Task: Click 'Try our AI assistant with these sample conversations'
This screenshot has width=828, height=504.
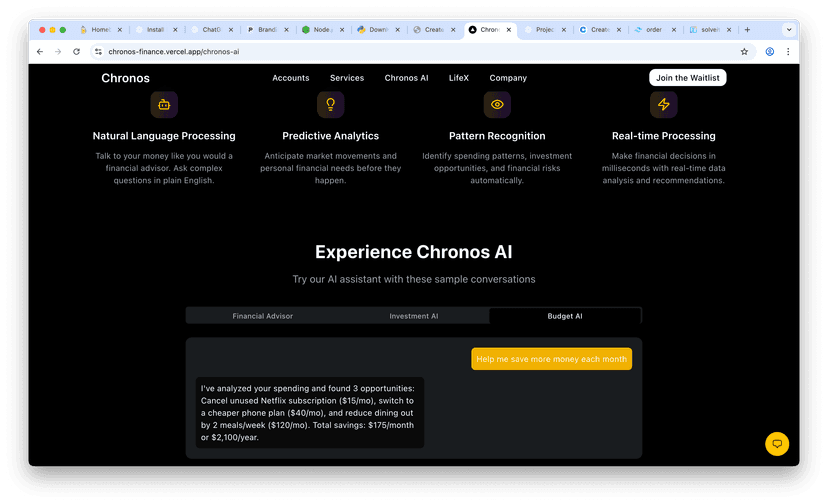Action: tap(414, 279)
